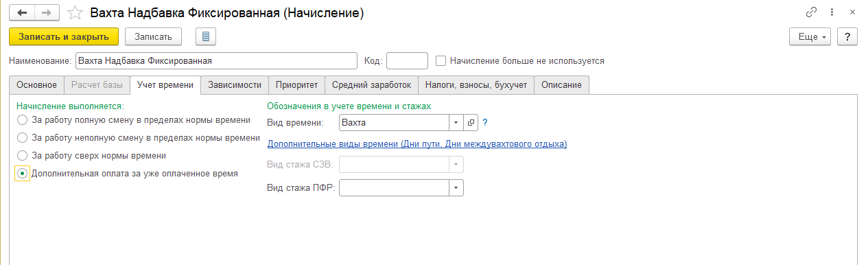Click the forward navigation arrow
The width and height of the screenshot is (868, 265).
47,13
